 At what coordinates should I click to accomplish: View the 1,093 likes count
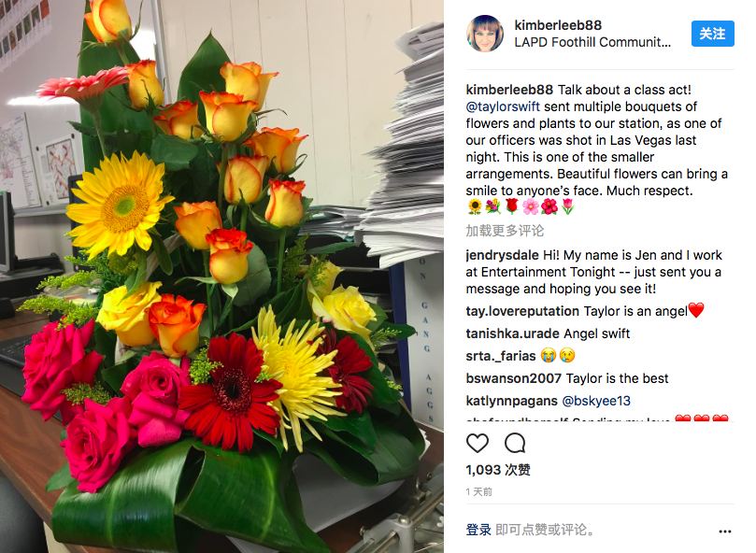498,470
